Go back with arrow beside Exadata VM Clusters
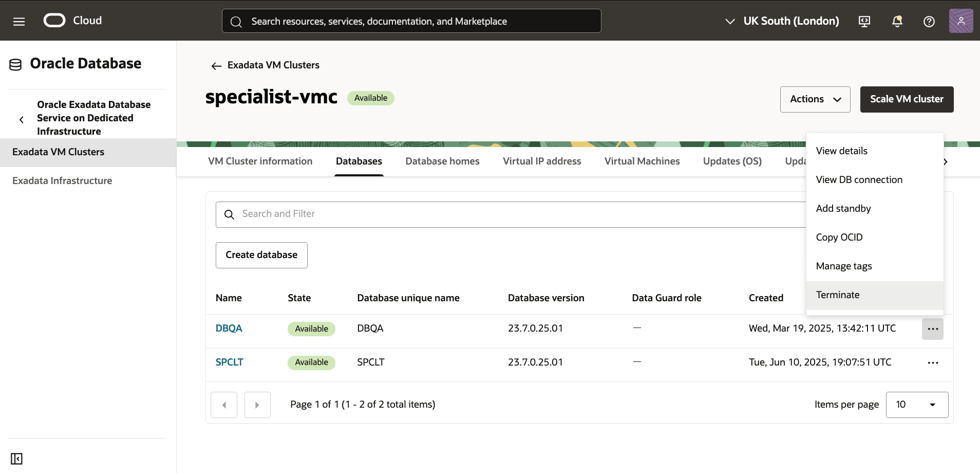Viewport: 980px width, 473px height. point(216,66)
